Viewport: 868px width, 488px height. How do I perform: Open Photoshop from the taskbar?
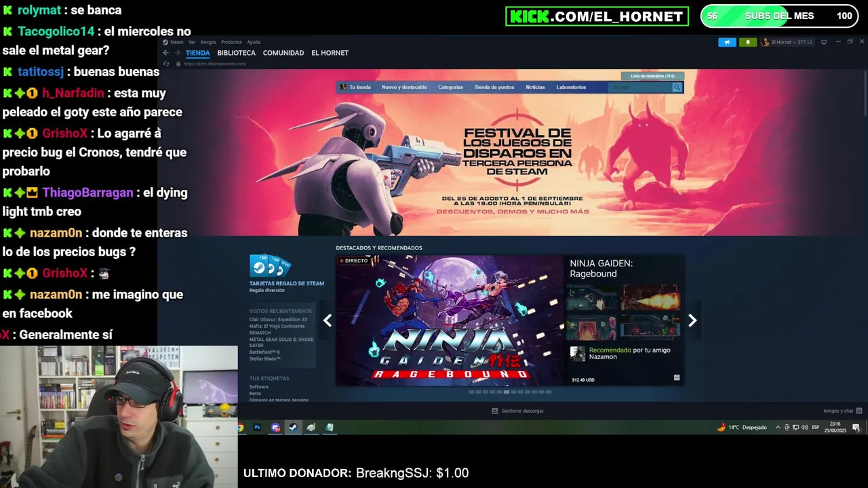257,428
